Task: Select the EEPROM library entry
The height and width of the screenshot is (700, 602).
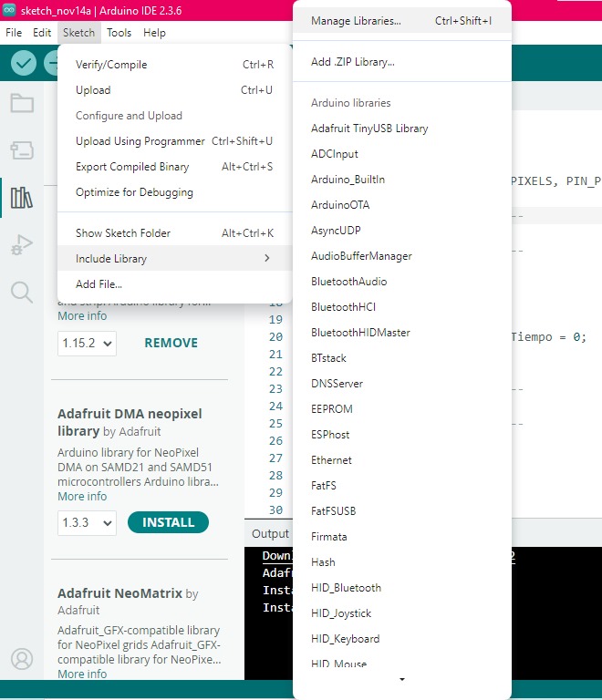Action: [331, 409]
